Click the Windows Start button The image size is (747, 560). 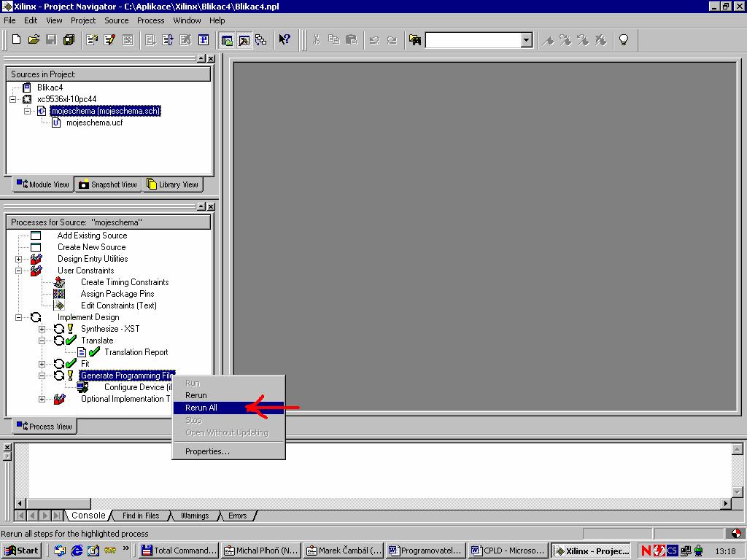(21, 551)
